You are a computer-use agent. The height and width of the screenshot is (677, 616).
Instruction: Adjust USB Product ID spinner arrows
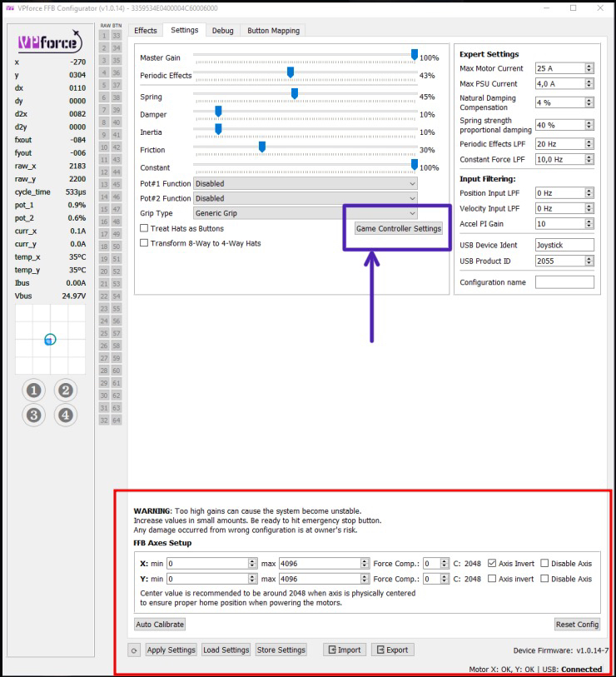tap(589, 261)
